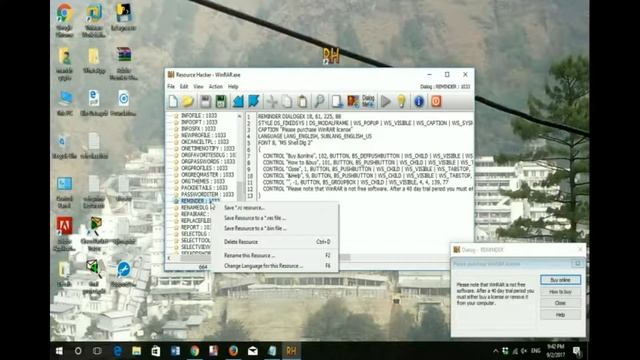Image resolution: width=640 pixels, height=360 pixels.
Task: Click the green Save As floppy icon
Action: pyautogui.click(x=221, y=101)
